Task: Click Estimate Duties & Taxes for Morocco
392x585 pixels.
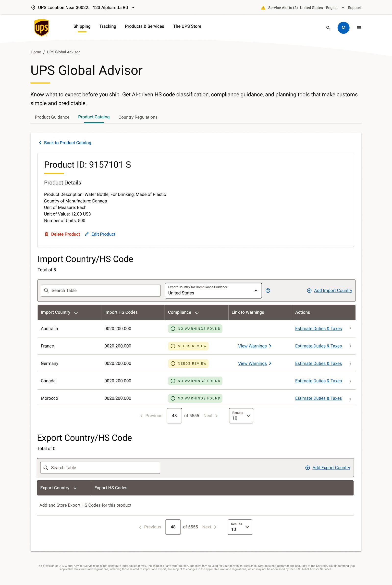Action: tap(318, 398)
